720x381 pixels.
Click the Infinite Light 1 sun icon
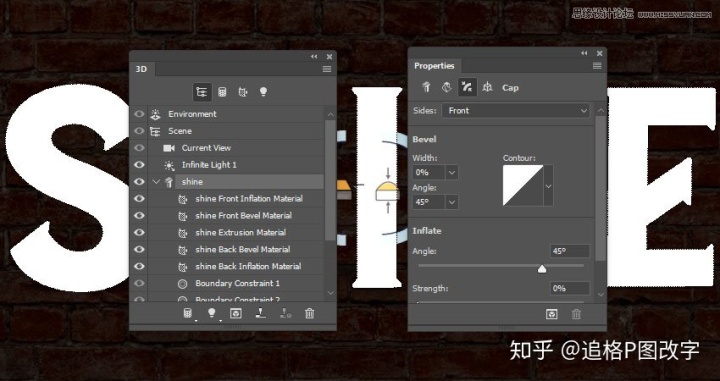169,165
